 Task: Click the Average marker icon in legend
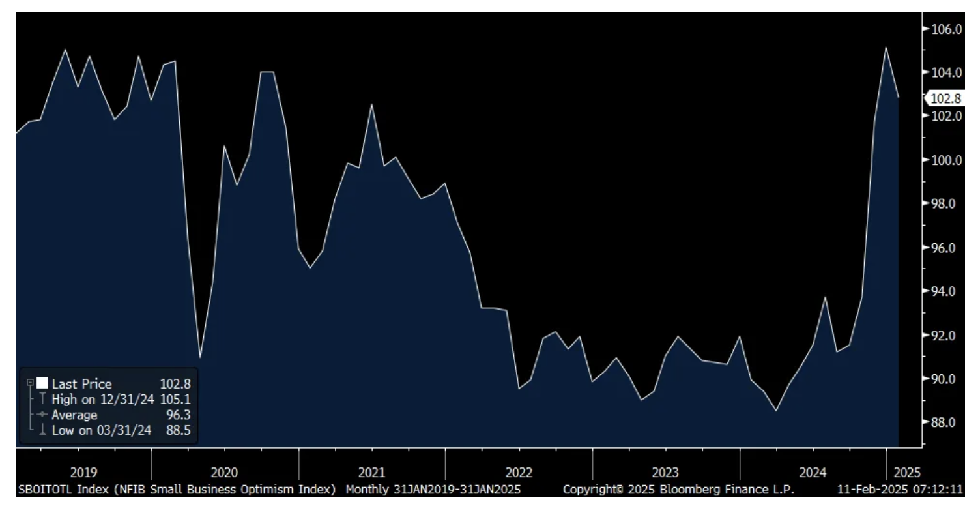point(42,415)
